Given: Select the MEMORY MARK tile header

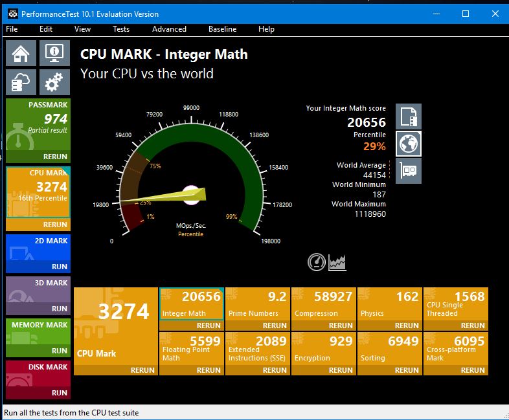Looking at the screenshot, I should click(x=38, y=332).
